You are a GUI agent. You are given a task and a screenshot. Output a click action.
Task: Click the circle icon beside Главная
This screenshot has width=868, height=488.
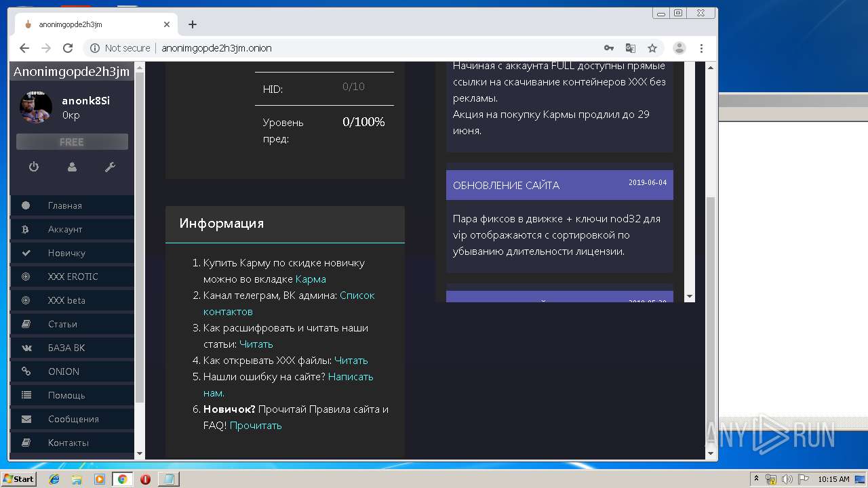tap(26, 205)
